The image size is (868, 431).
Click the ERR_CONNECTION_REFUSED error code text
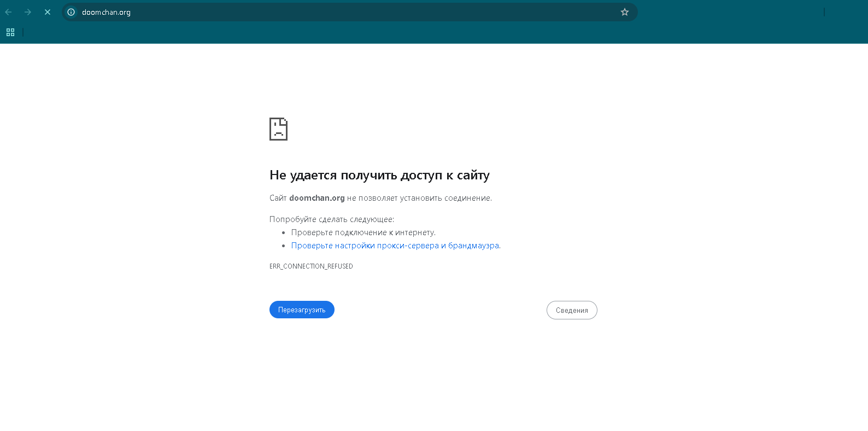[x=311, y=266]
